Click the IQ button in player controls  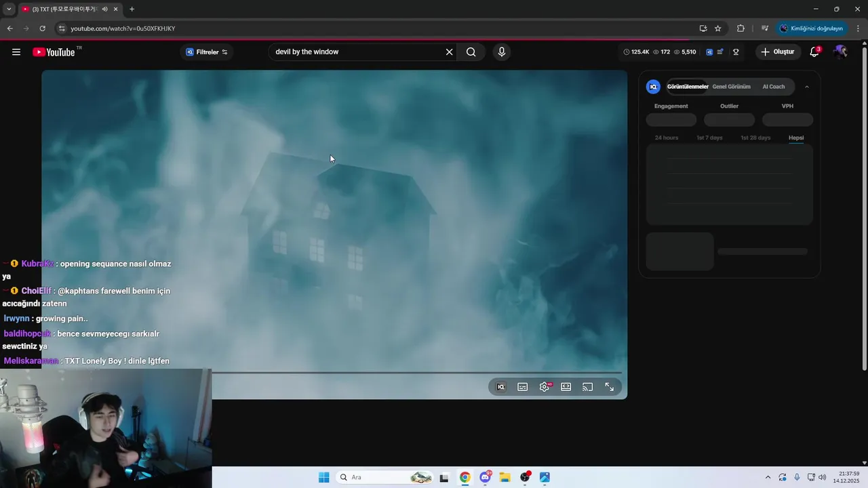(501, 387)
